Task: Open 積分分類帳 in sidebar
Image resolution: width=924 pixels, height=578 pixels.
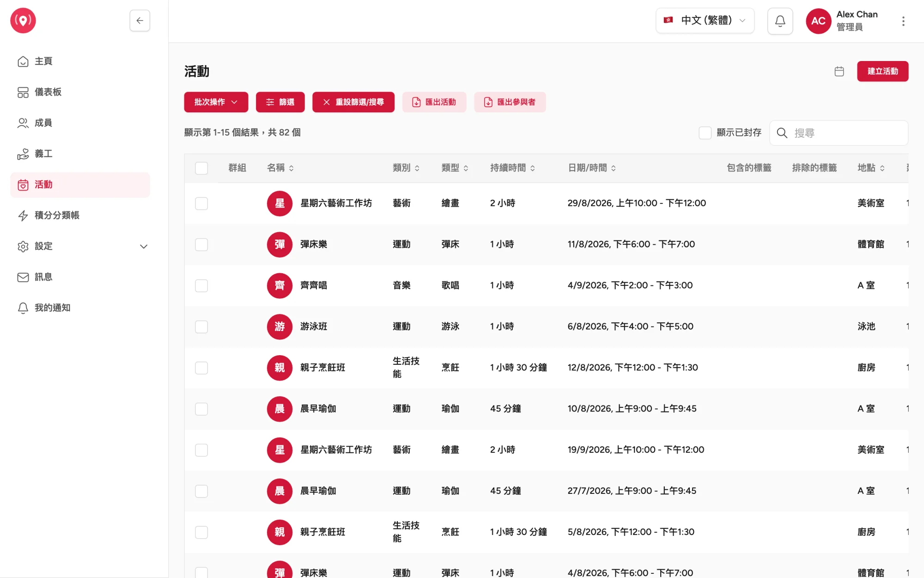Action: pyautogui.click(x=80, y=215)
